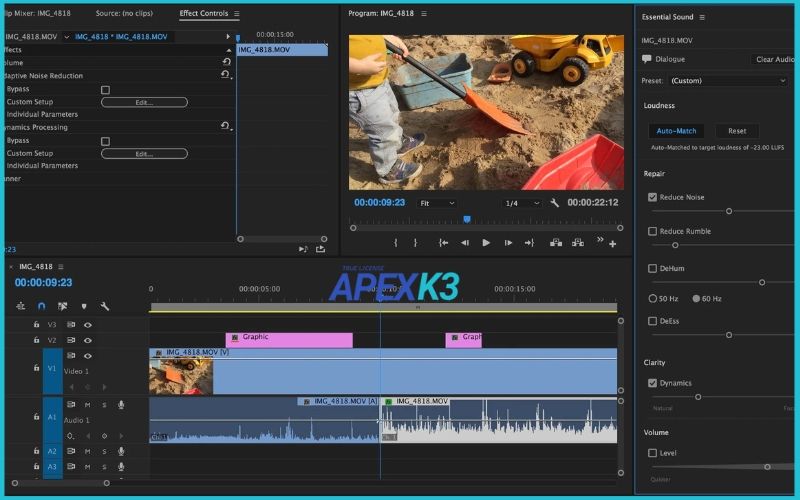
Task: Open the 1/4 playback resolution dropdown
Action: 522,203
